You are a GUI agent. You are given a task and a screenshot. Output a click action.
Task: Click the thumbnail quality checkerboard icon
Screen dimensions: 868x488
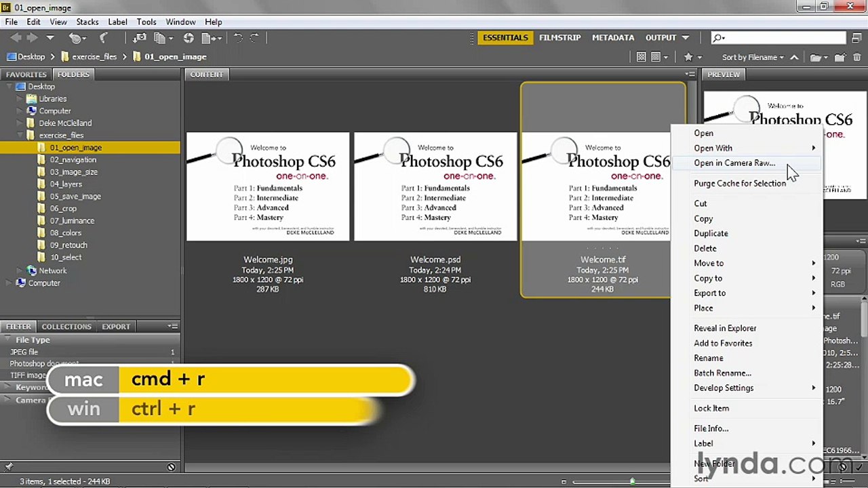[x=642, y=57]
